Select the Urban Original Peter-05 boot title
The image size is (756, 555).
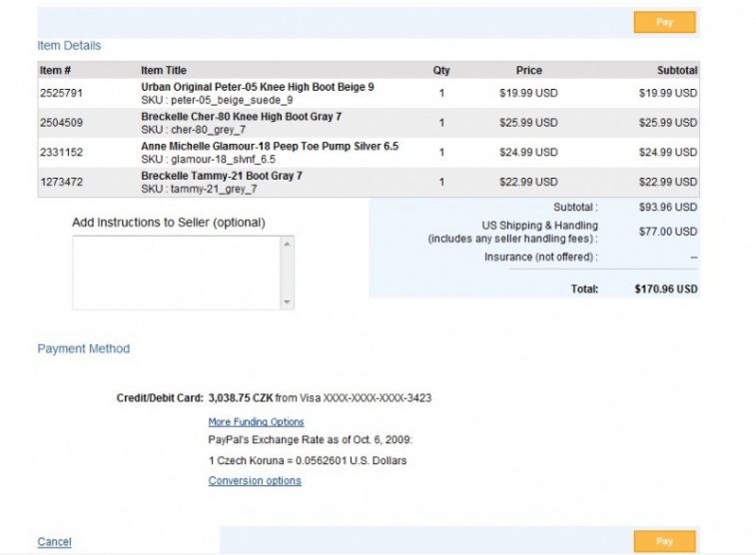[x=258, y=88]
